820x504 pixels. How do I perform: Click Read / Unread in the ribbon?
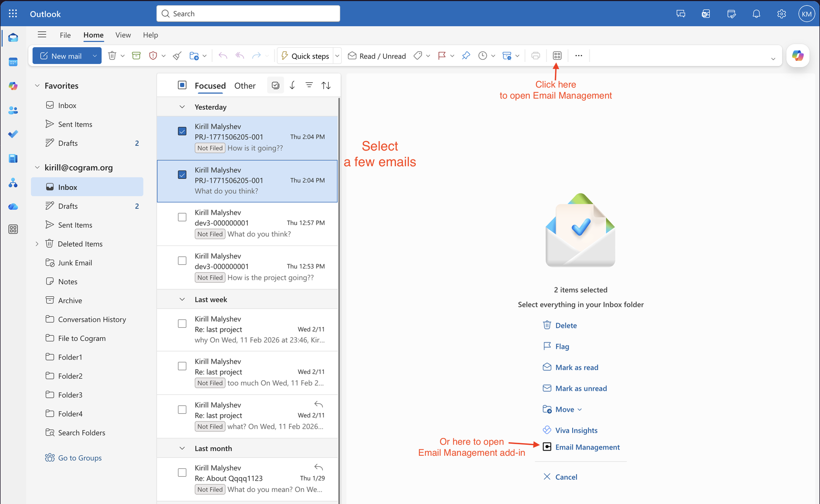[x=377, y=56]
